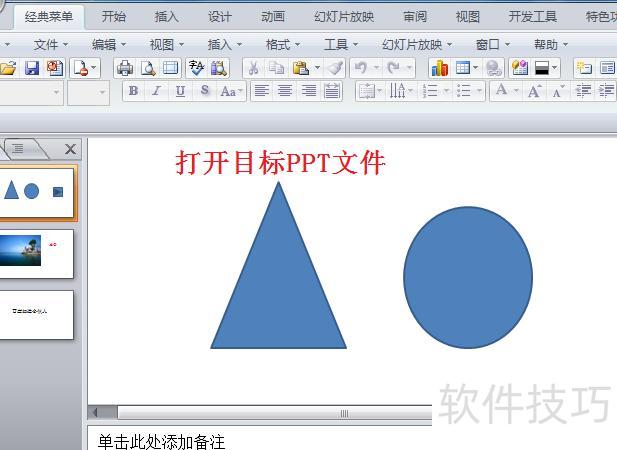Align text left
This screenshot has height=450, width=617.
(x=262, y=91)
